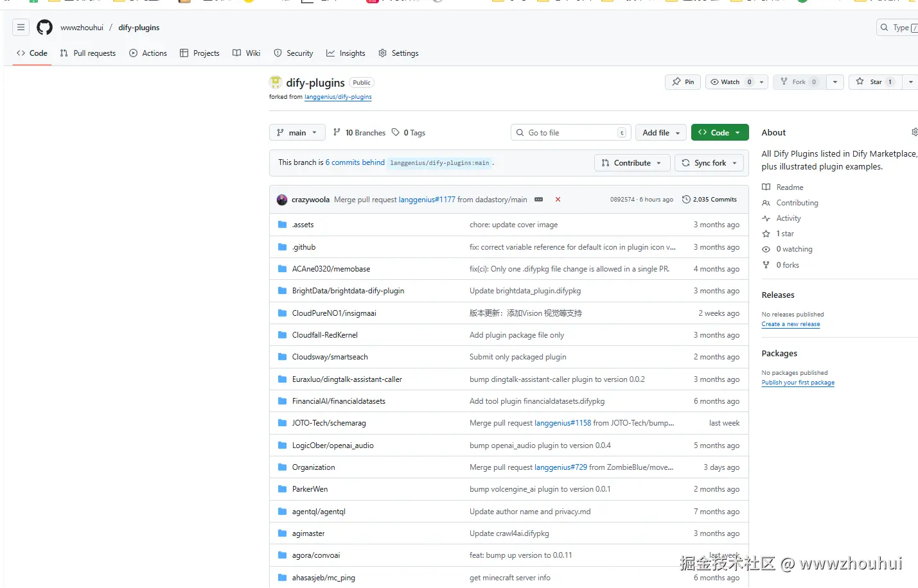This screenshot has width=918, height=588.
Task: Click the agimaster folder icon
Action: pyautogui.click(x=282, y=533)
